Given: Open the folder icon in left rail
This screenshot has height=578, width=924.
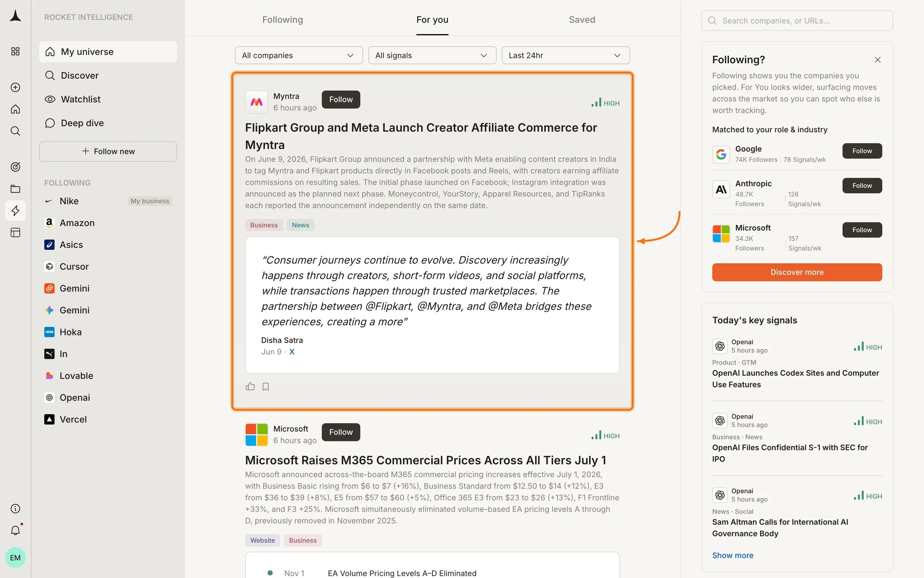Looking at the screenshot, I should [15, 189].
